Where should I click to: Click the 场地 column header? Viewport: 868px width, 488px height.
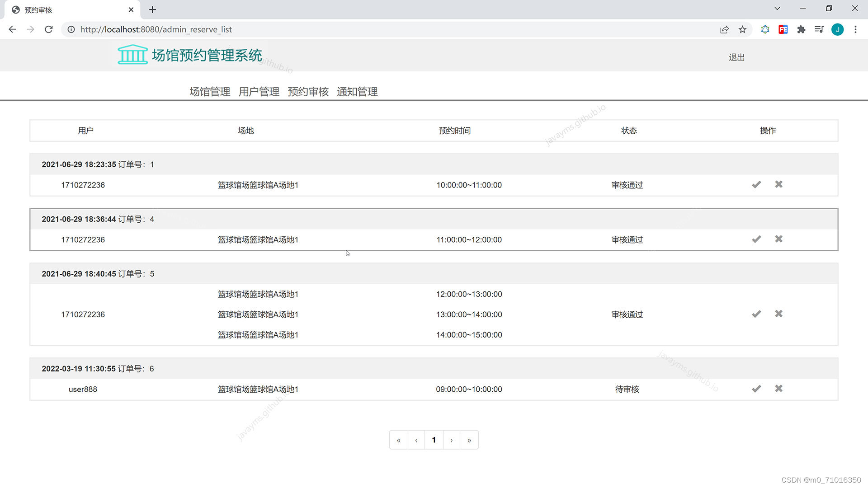pos(246,131)
